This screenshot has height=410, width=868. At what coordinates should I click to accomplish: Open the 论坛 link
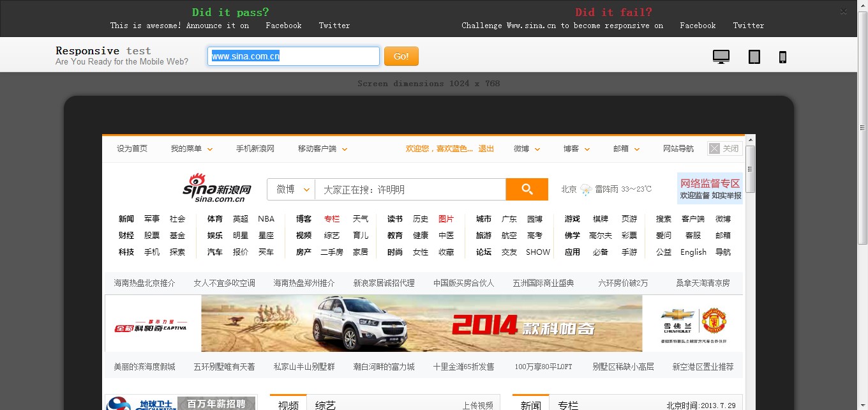(x=484, y=252)
